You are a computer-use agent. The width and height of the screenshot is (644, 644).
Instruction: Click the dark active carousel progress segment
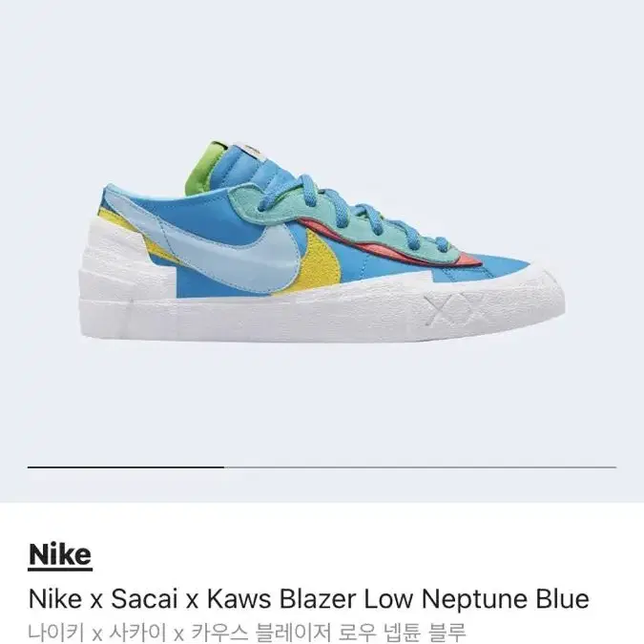coord(126,467)
